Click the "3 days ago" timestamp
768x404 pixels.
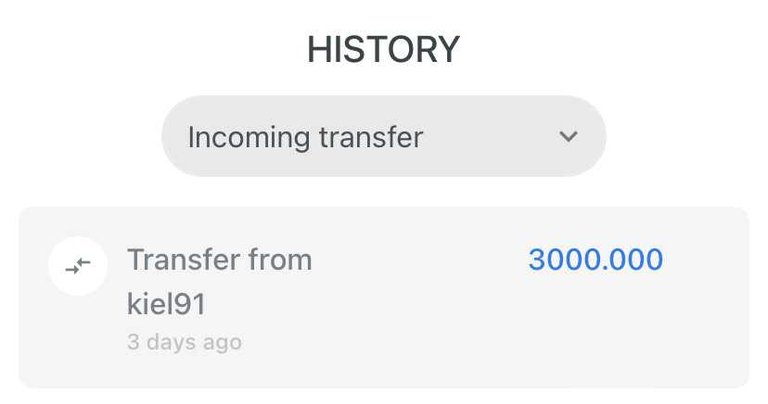point(184,342)
